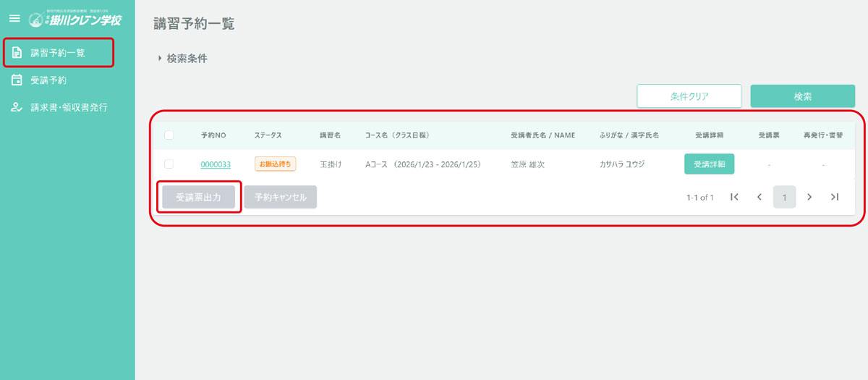
Task: Click the 講習予約一覧 page heading
Action: tap(194, 24)
